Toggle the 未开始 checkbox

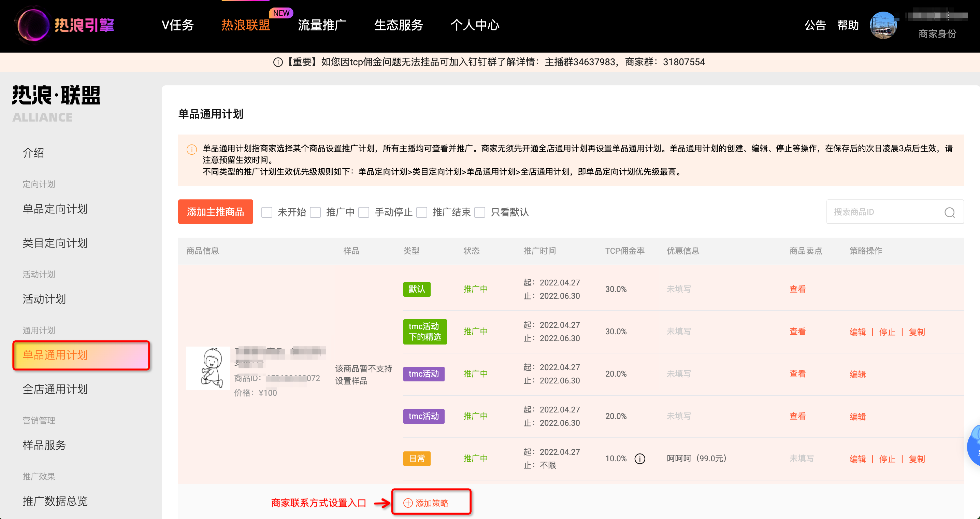point(267,212)
